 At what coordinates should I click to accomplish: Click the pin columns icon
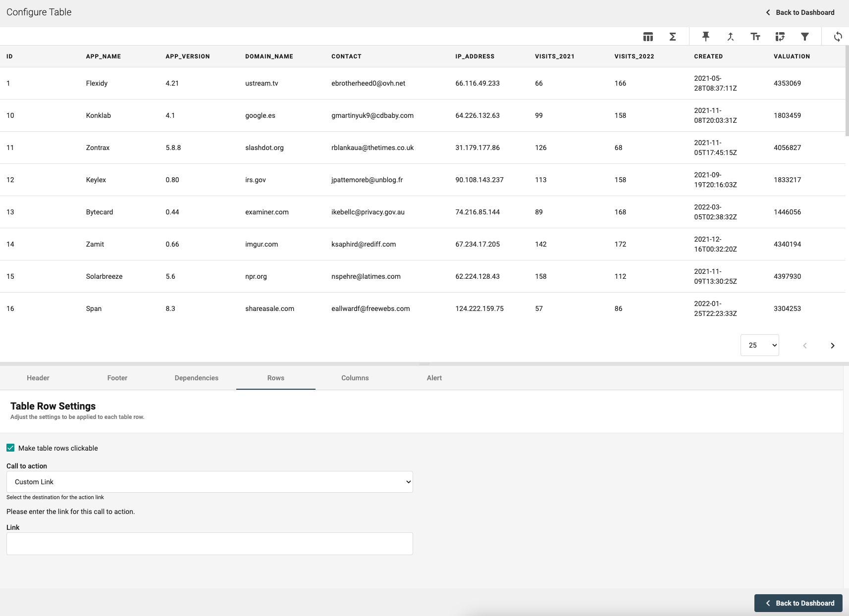pyautogui.click(x=705, y=37)
